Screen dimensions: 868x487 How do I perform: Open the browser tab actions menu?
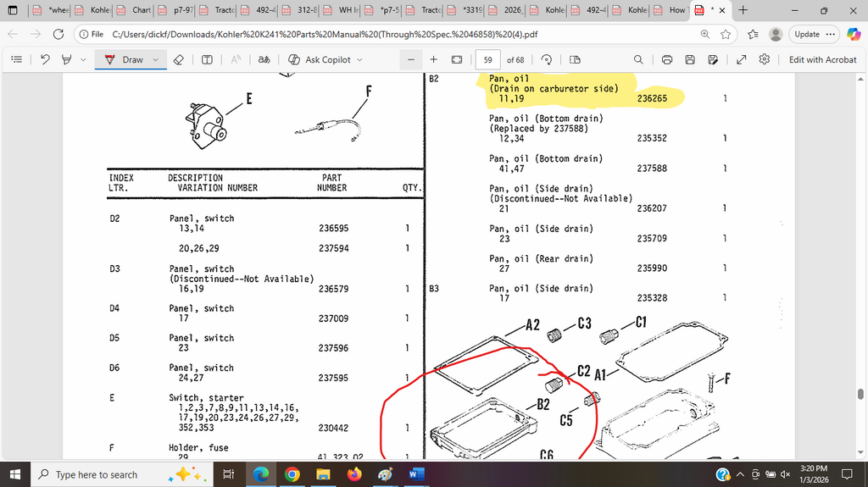click(13, 10)
